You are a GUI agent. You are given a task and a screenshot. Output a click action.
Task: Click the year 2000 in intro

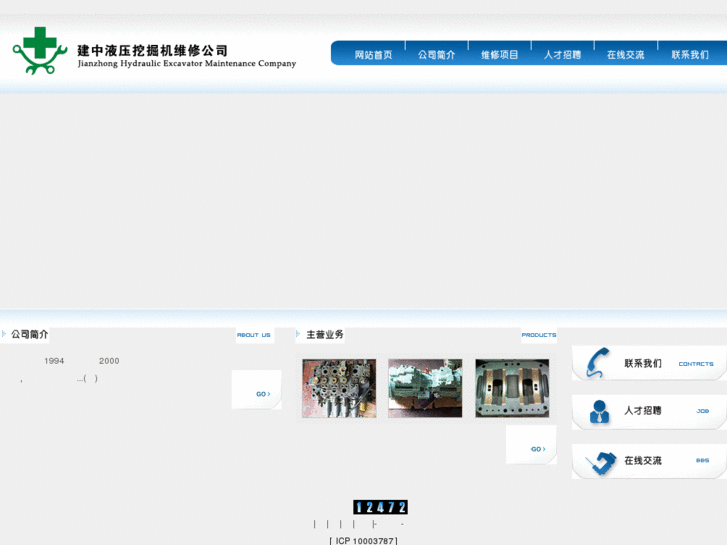[109, 361]
